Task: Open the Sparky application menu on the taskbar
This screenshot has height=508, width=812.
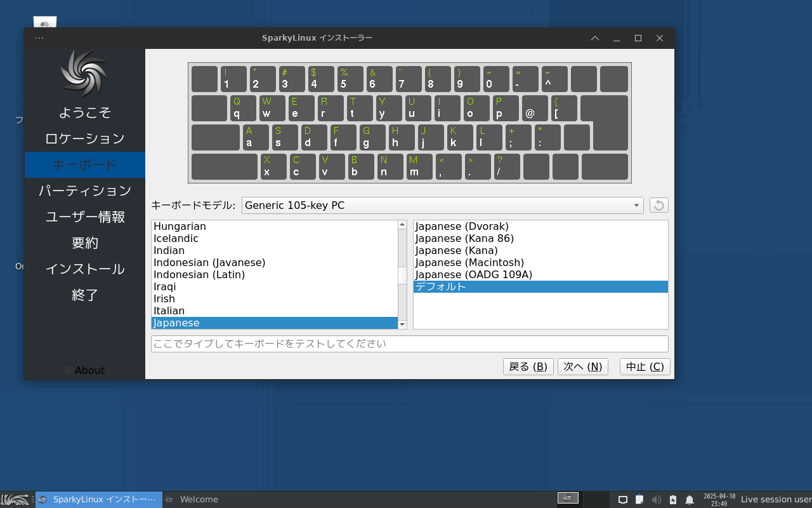Action: pos(15,500)
